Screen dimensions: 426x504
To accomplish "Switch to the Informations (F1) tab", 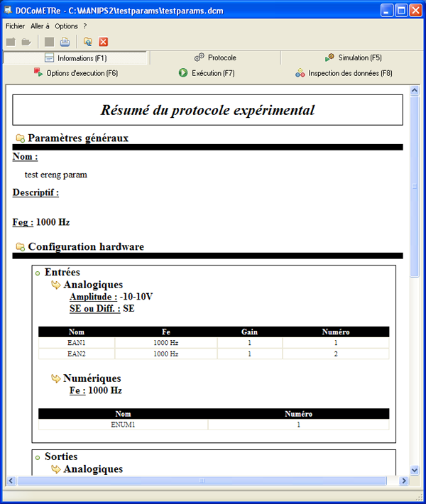I will 75,58.
